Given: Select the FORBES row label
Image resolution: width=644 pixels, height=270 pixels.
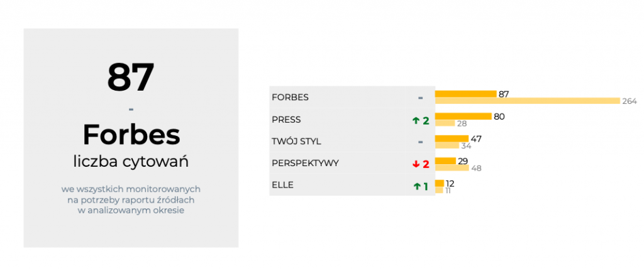Looking at the screenshot, I should (x=290, y=98).
